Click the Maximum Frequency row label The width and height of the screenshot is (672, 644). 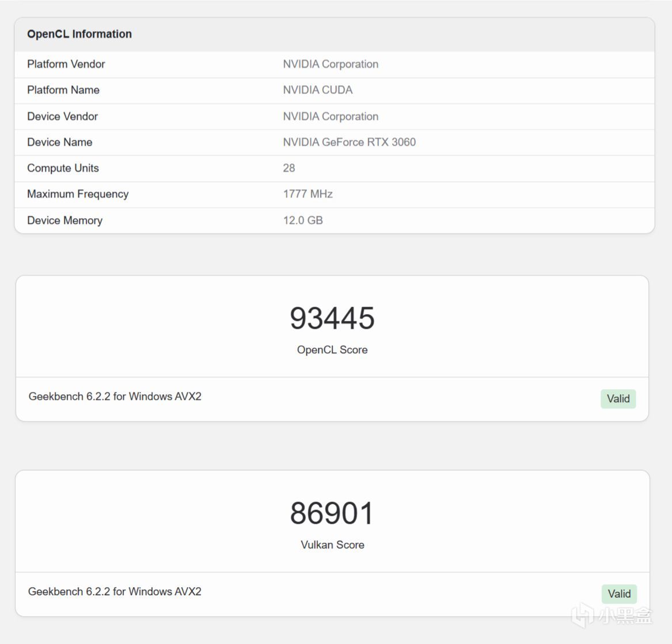coord(78,194)
